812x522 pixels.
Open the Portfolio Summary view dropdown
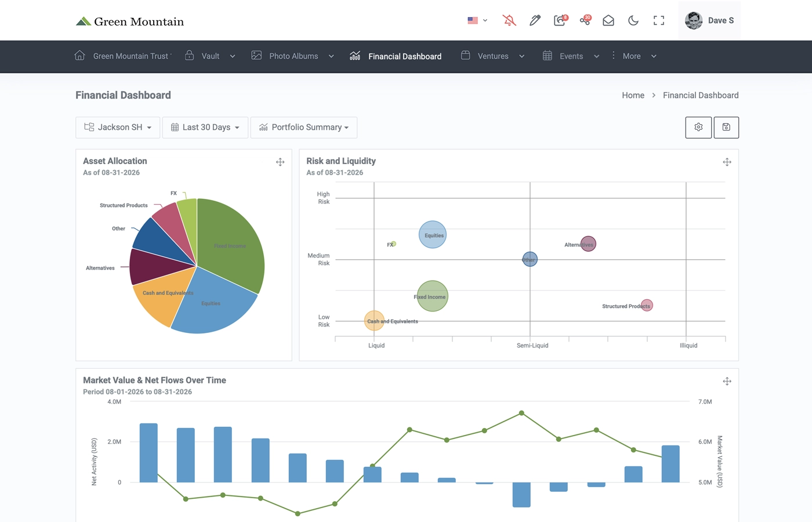point(304,128)
